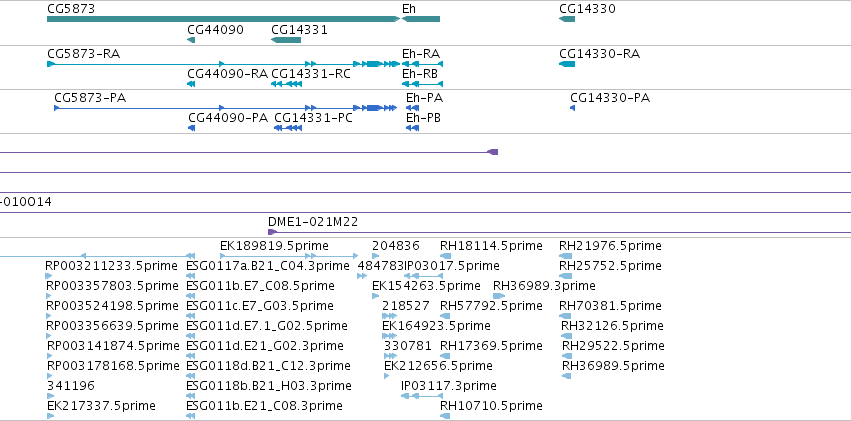Screen dimensions: 851x421
Task: Click the ESG011d.E7.1_G02.5prime label
Action: point(267,326)
